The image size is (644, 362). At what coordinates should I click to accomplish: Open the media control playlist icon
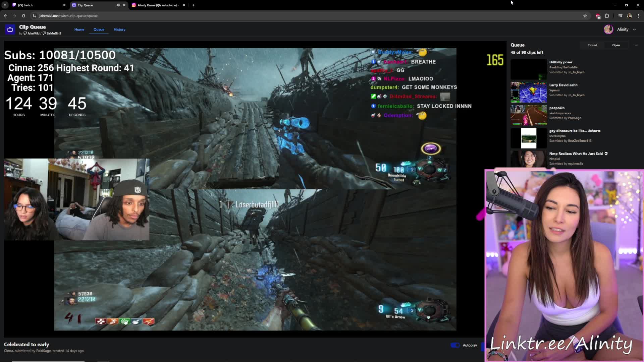(620, 16)
